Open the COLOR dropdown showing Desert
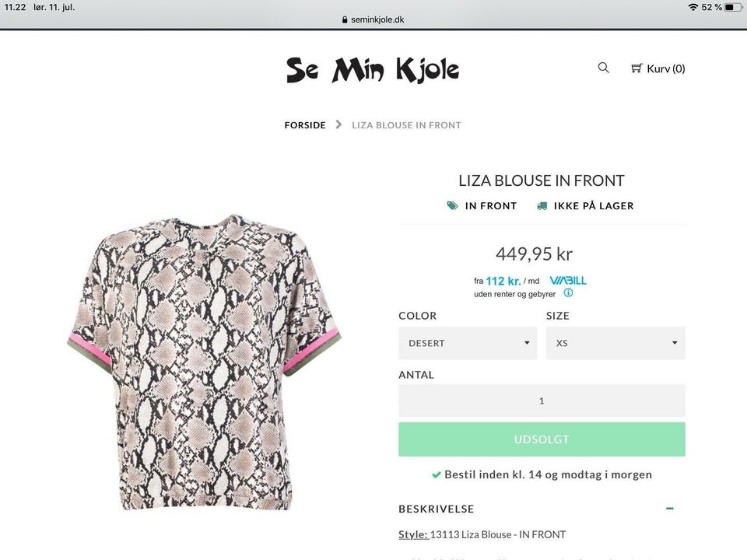 (468, 343)
